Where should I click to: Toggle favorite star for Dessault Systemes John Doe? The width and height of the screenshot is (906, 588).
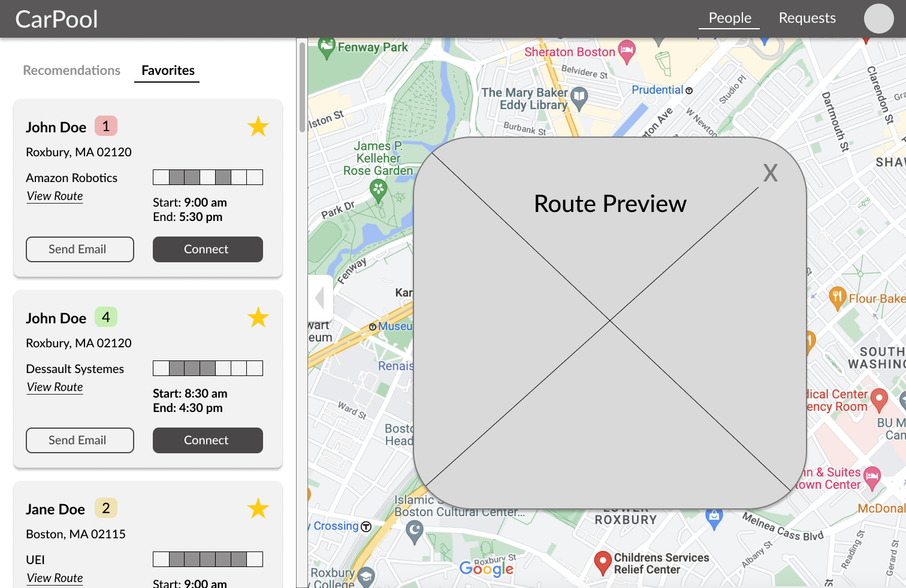click(258, 317)
